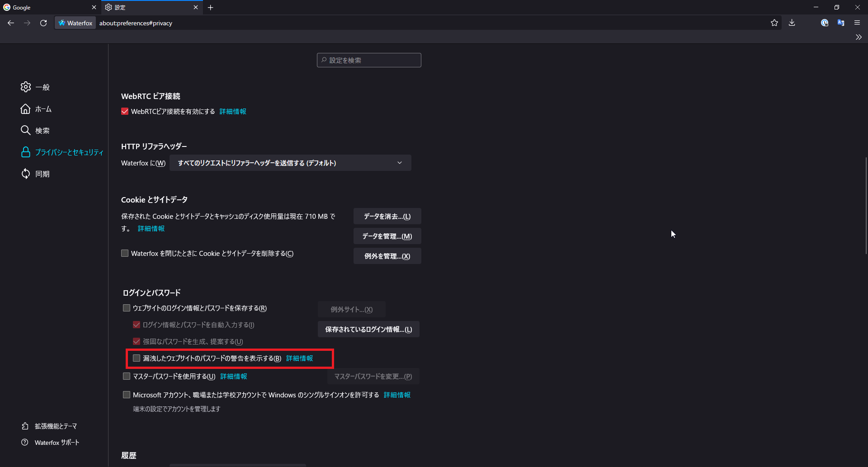Bookmark this page with the star icon
Image resolution: width=868 pixels, height=467 pixels.
point(774,23)
